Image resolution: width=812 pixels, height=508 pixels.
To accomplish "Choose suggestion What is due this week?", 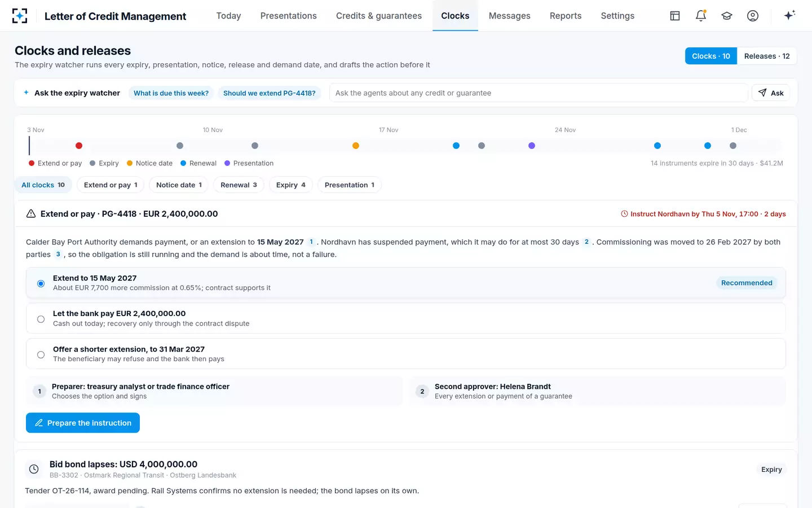I will pos(171,93).
